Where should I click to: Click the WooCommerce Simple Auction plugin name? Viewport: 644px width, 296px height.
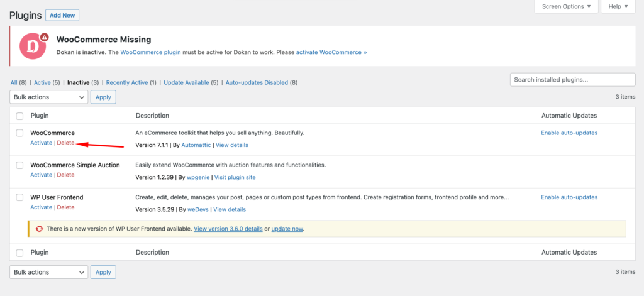pos(75,165)
